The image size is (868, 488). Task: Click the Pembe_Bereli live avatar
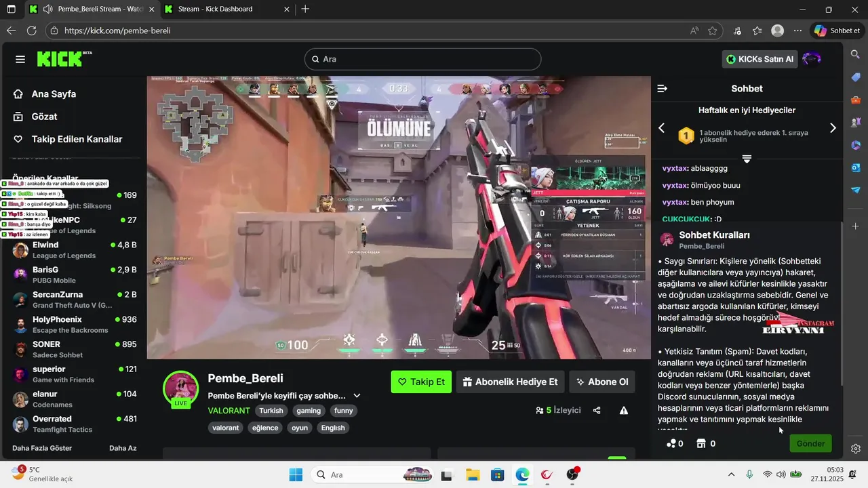[x=180, y=388]
